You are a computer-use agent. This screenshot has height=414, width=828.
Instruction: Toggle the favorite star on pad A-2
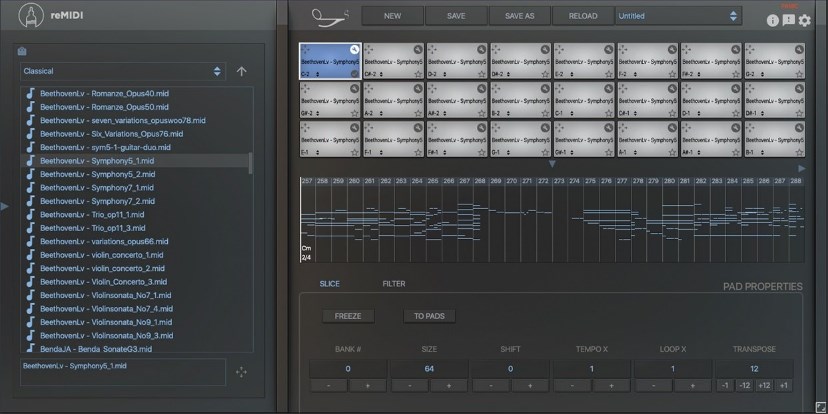point(418,113)
